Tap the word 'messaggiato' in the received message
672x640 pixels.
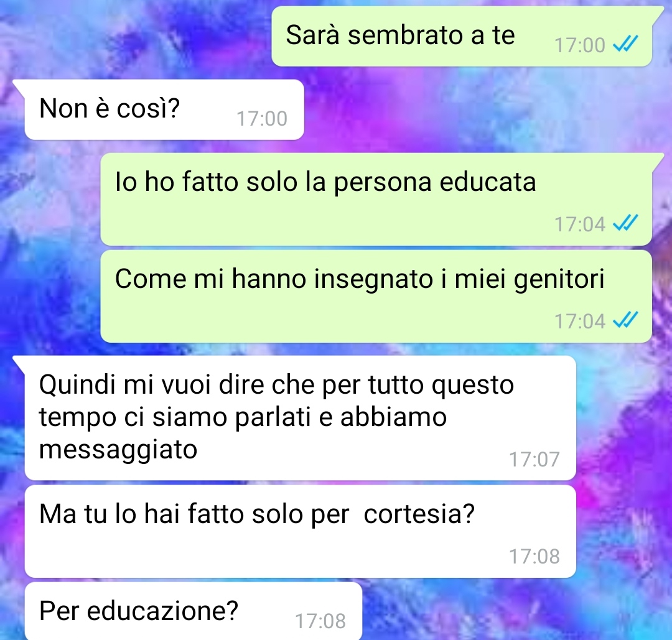(x=118, y=451)
